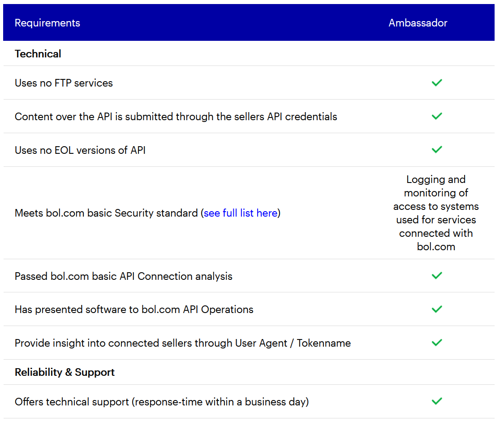Image resolution: width=504 pixels, height=422 pixels.
Task: Click the checkmark beside sellers API credentials row
Action: [436, 116]
